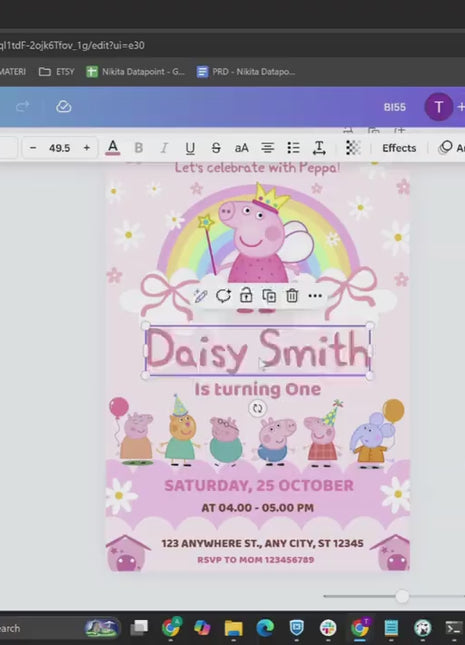
Task: Select the Daisy Smith text box
Action: click(258, 350)
